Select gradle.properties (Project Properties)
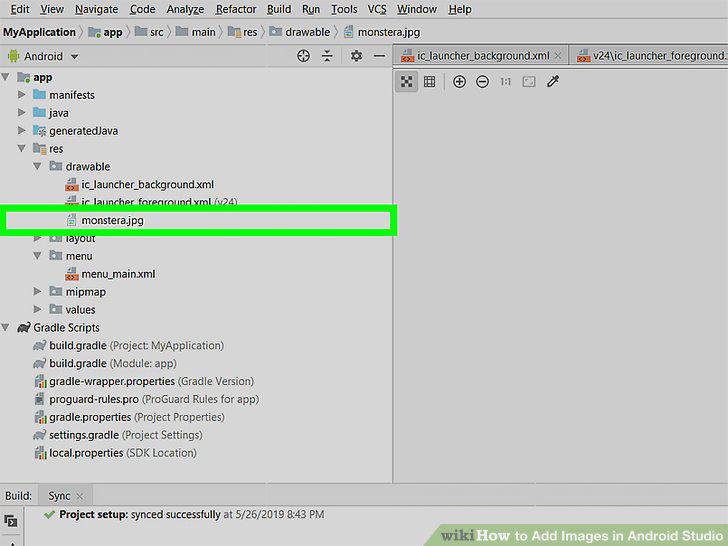 (129, 417)
